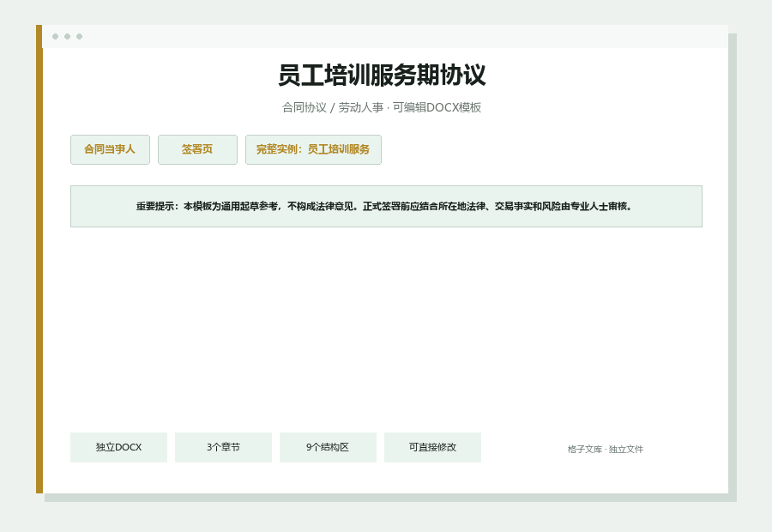Click the first window dot in header
Screen dimensions: 772x532
tap(55, 36)
